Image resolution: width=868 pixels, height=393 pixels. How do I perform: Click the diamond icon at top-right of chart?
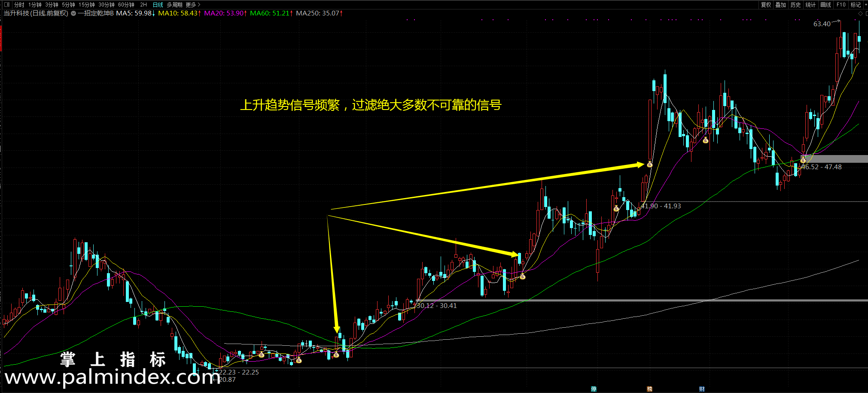point(860,14)
